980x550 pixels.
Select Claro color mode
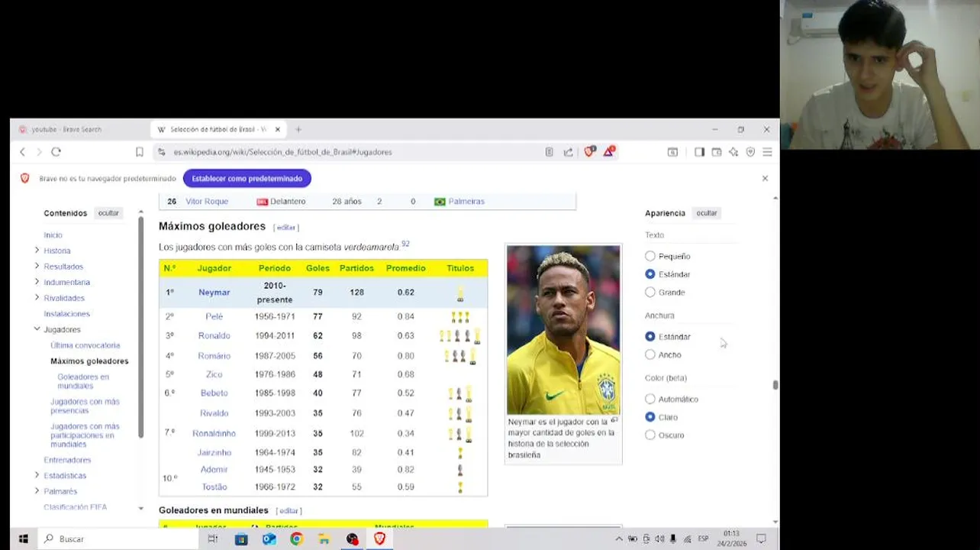(x=650, y=417)
